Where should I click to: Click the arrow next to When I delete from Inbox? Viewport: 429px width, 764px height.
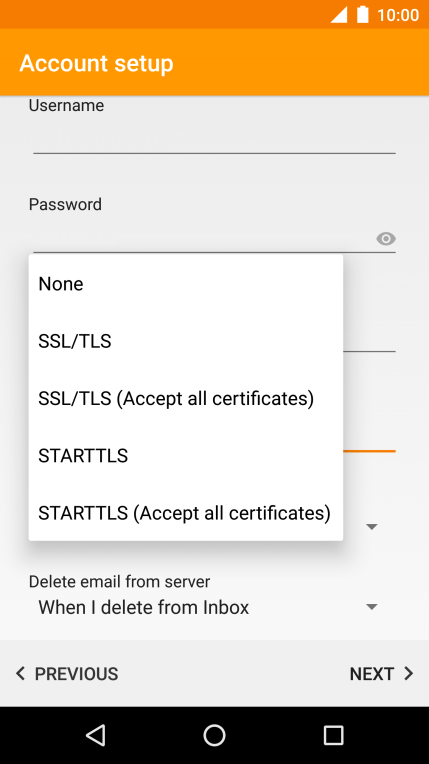click(371, 607)
